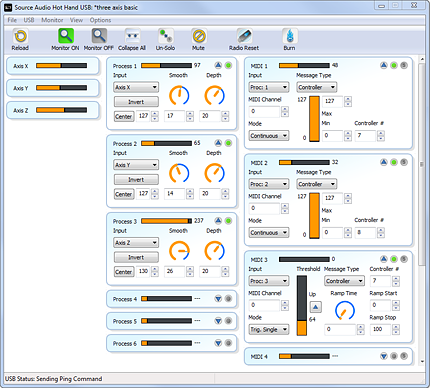This screenshot has height=388, width=430.
Task: Enable Process 4 with gray light
Action: coord(228,299)
